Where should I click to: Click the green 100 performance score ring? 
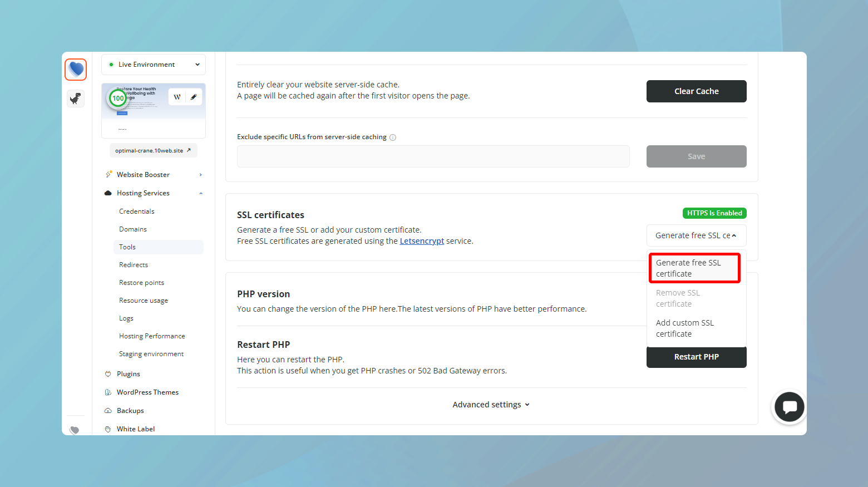117,98
